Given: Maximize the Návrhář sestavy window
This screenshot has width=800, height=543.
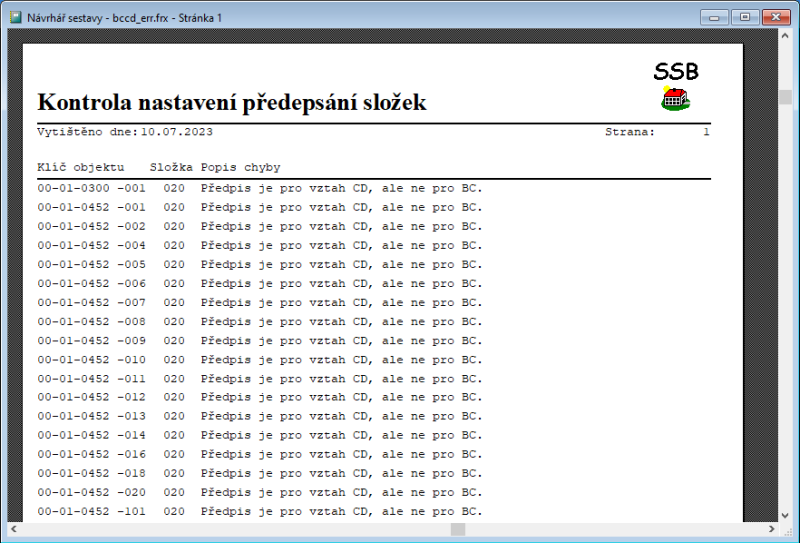Looking at the screenshot, I should click(x=745, y=17).
